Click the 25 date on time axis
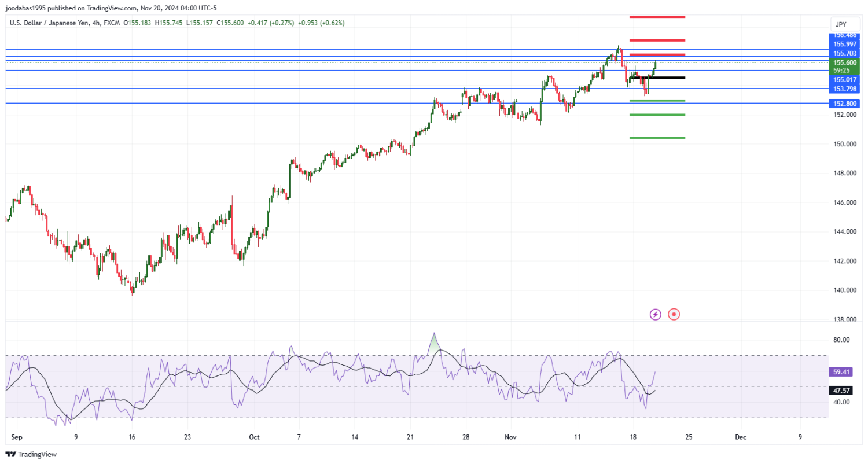The height and width of the screenshot is (464, 868). click(x=689, y=437)
